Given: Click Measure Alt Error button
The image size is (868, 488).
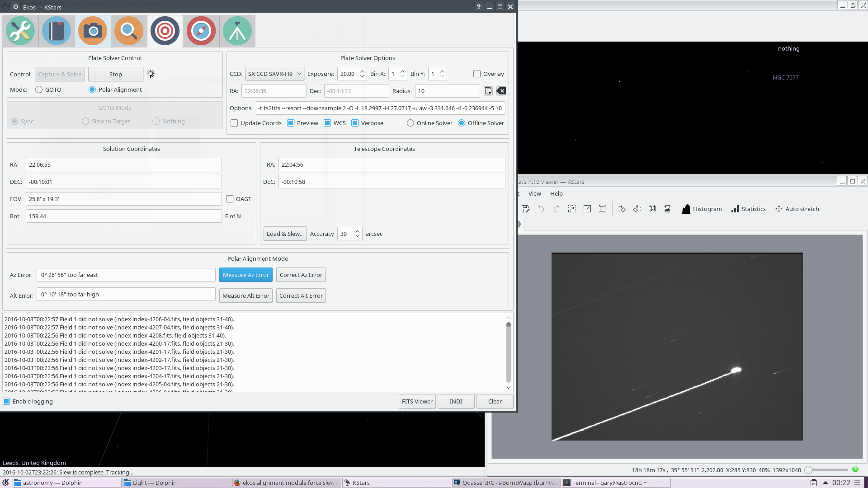Looking at the screenshot, I should 245,296.
